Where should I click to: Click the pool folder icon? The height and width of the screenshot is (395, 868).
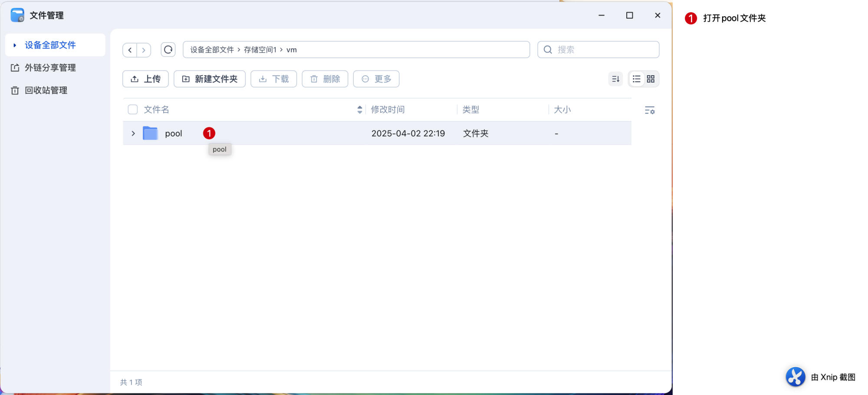click(150, 133)
